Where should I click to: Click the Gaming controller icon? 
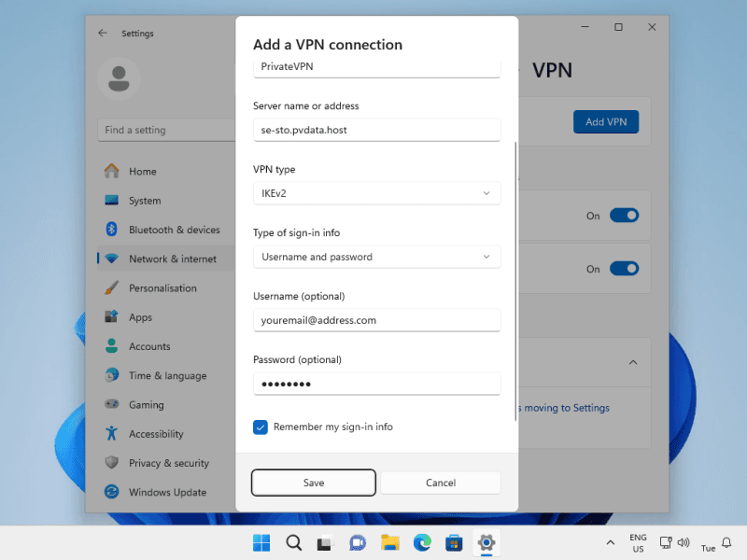point(111,405)
